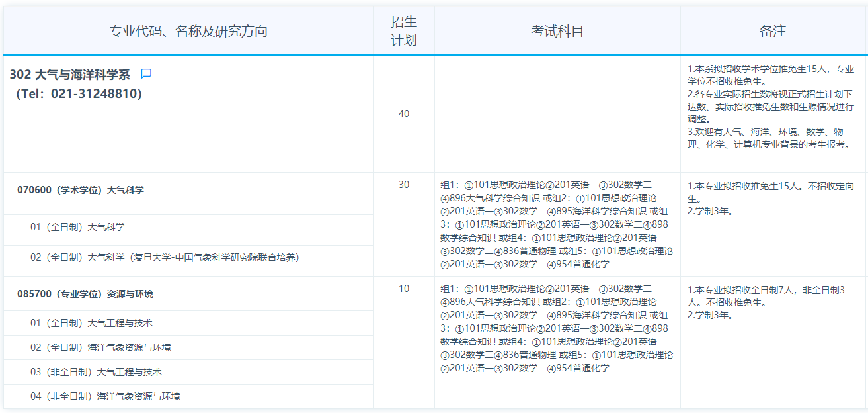Image resolution: width=868 pixels, height=413 pixels.
Task: Click the 招生计划 column header
Action: pos(404,31)
